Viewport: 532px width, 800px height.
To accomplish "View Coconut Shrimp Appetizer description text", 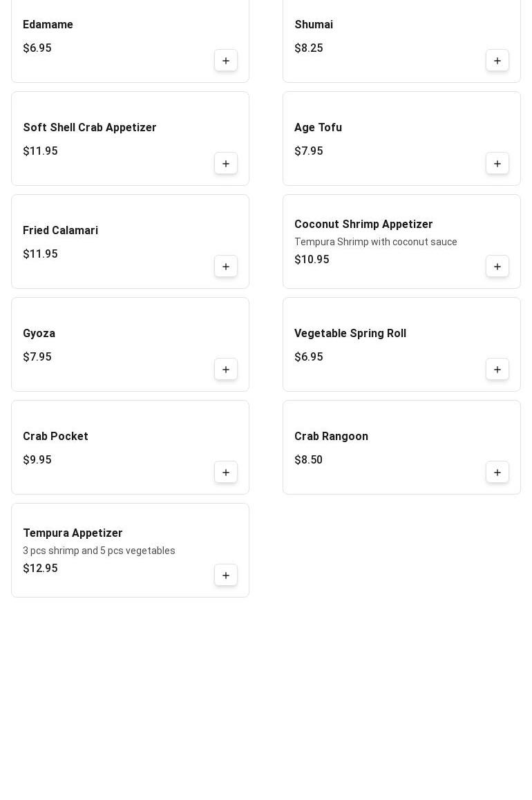I will coord(376,242).
